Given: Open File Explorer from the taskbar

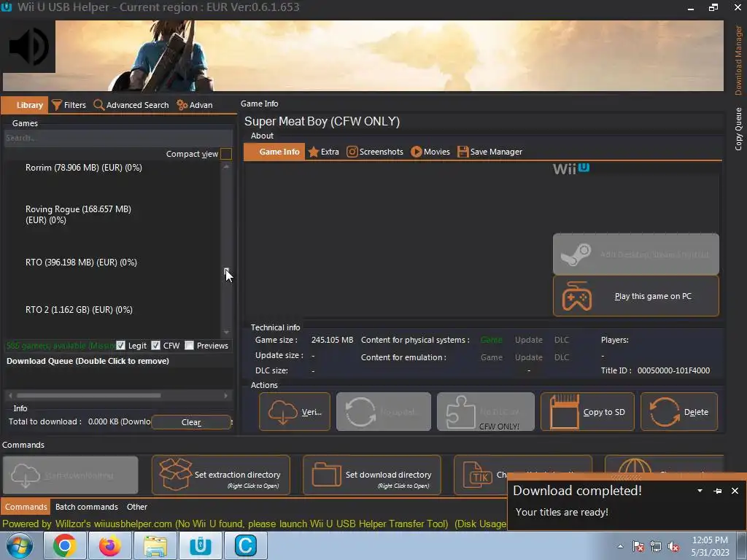Looking at the screenshot, I should click(155, 545).
